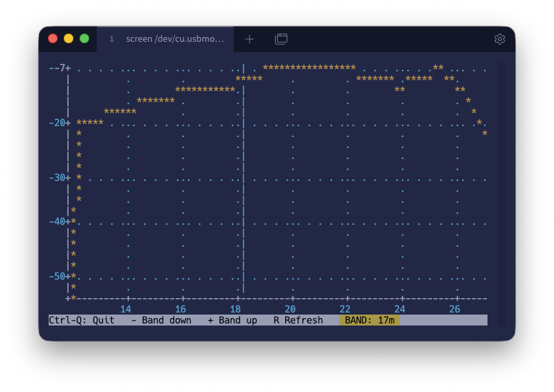Close the window with red button
554x392 pixels.
[53, 38]
